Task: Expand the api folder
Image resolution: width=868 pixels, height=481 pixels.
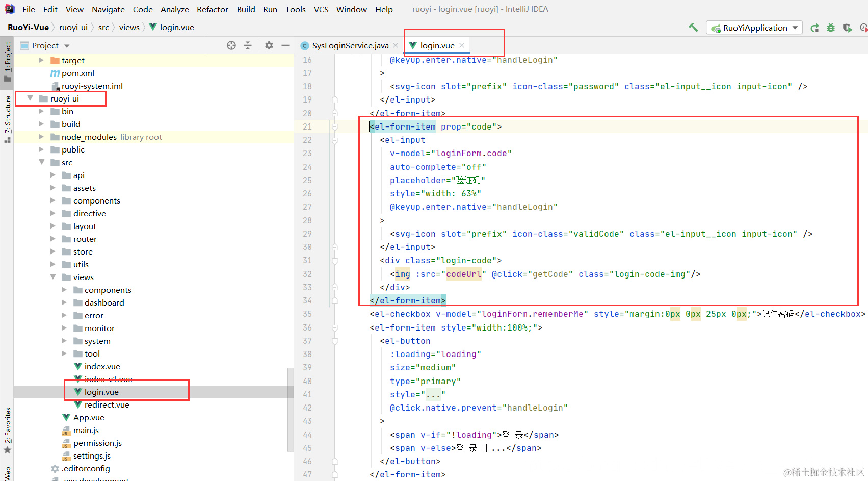Action: tap(53, 175)
